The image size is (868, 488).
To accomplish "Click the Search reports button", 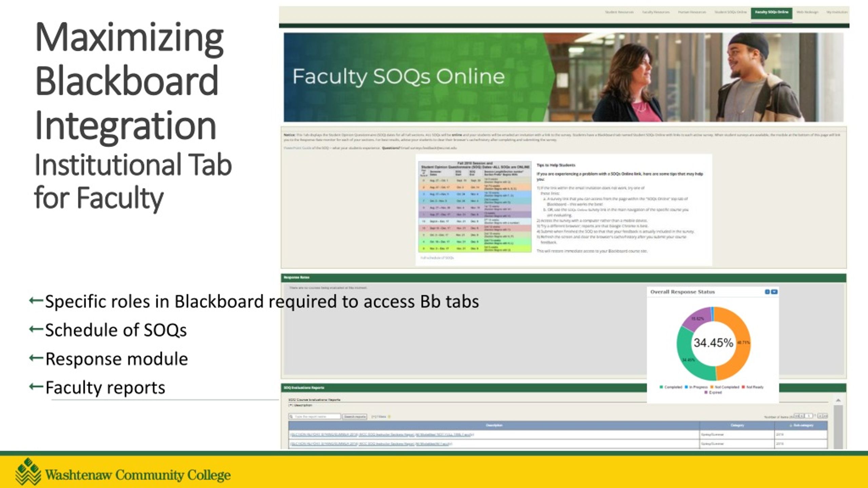I will click(355, 416).
